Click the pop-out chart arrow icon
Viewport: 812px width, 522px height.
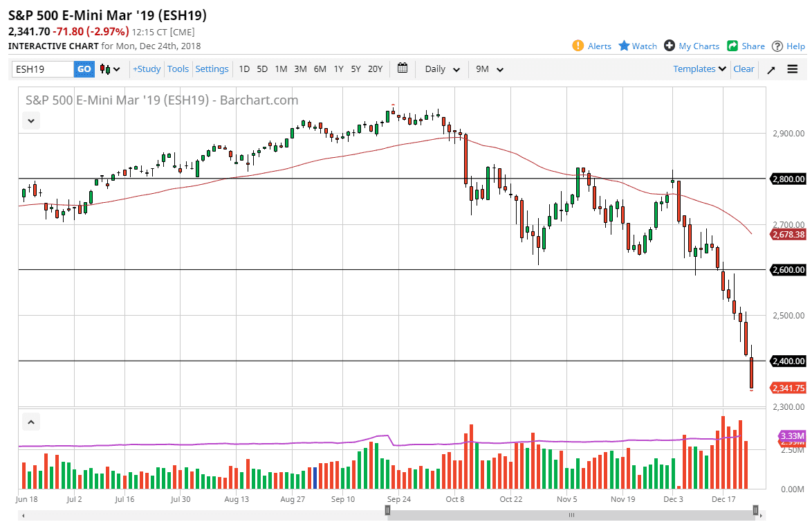pyautogui.click(x=771, y=69)
